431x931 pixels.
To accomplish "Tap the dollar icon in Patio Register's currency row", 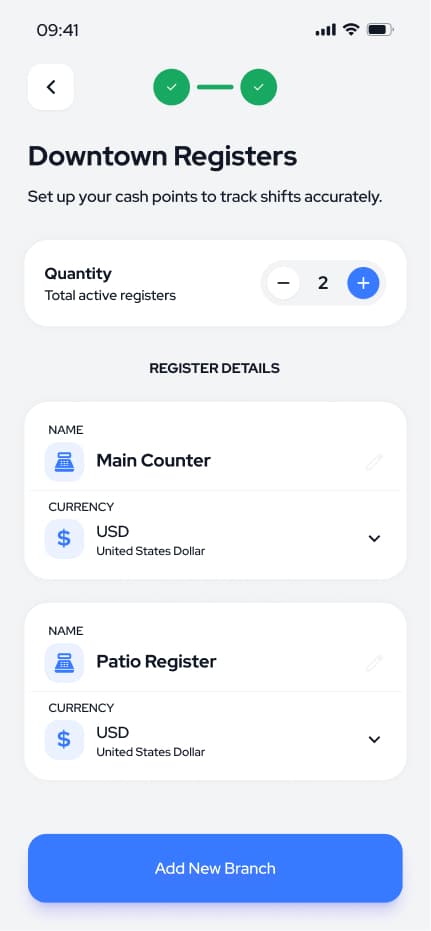I will pyautogui.click(x=64, y=740).
